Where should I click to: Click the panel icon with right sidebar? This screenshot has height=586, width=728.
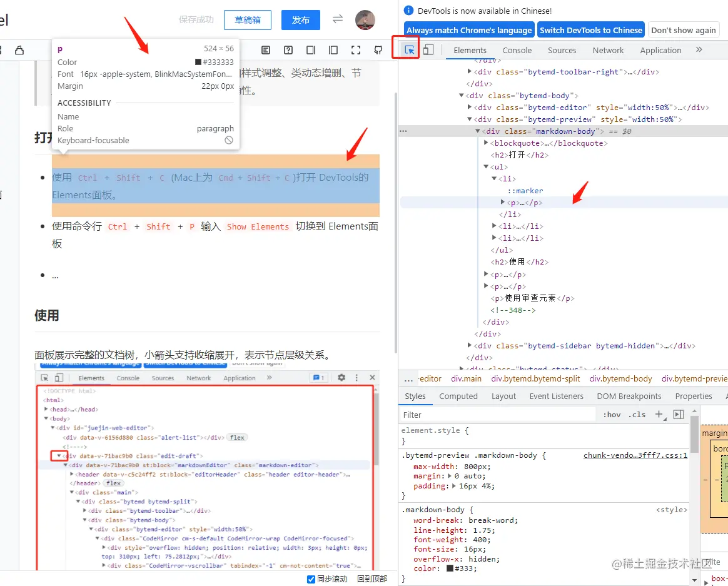tap(311, 49)
